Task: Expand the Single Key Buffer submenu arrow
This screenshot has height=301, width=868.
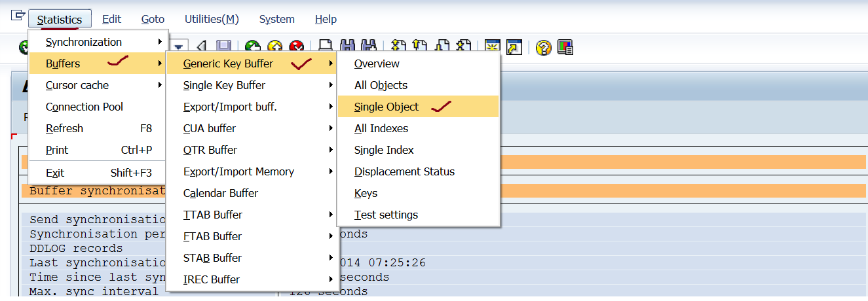Action: tap(331, 86)
